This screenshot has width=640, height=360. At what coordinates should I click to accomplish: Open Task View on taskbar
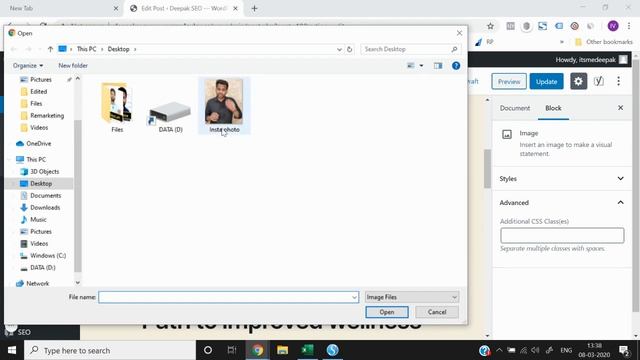click(232, 350)
